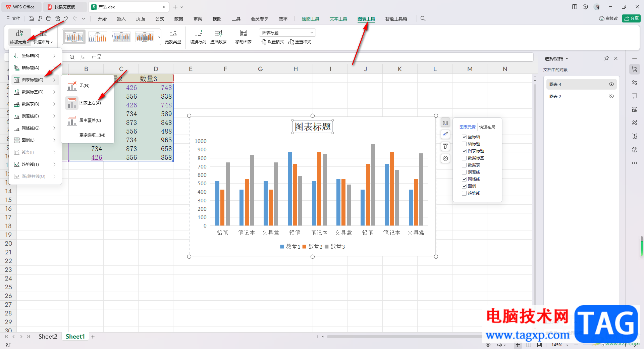The image size is (644, 349).
Task: Open 数据标签(D) submenu
Action: 35,92
